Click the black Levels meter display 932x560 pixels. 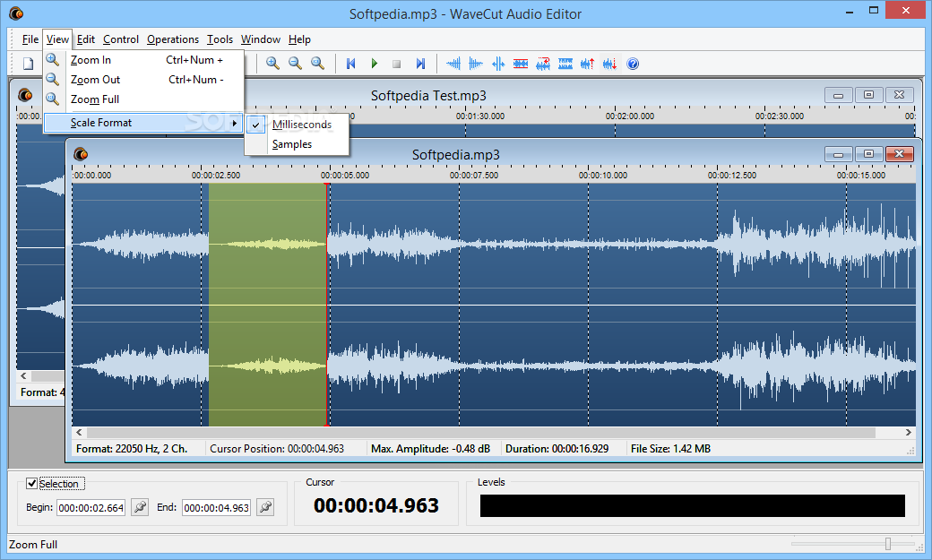[x=693, y=505]
